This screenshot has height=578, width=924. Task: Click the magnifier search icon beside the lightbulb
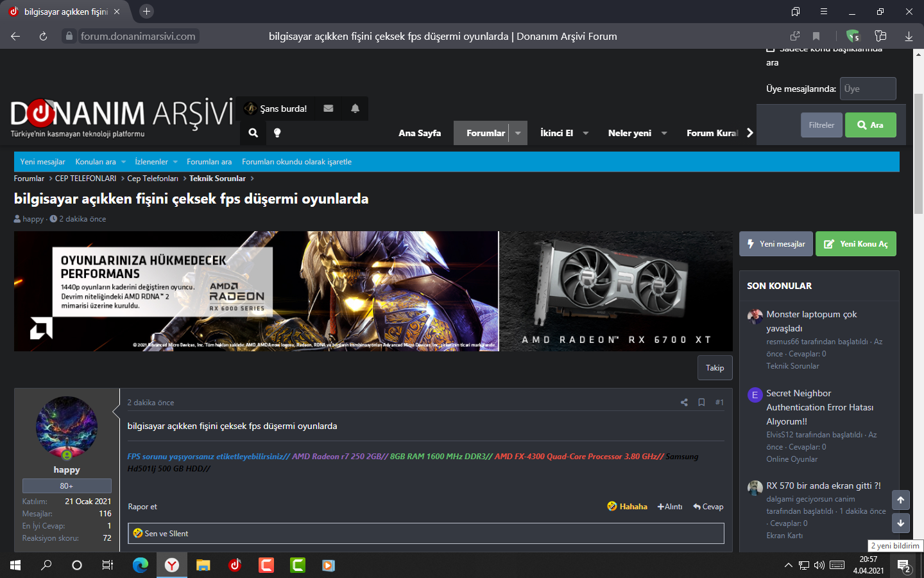pos(253,133)
